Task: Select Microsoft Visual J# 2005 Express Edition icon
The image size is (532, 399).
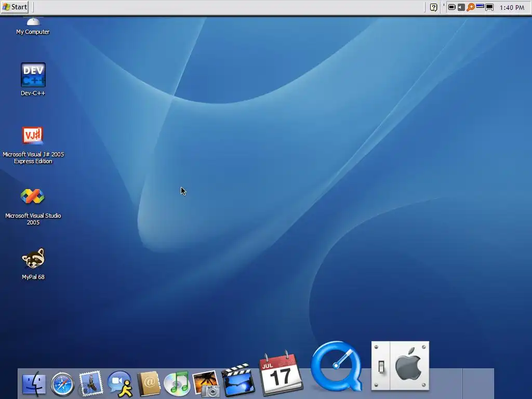Action: pos(33,136)
